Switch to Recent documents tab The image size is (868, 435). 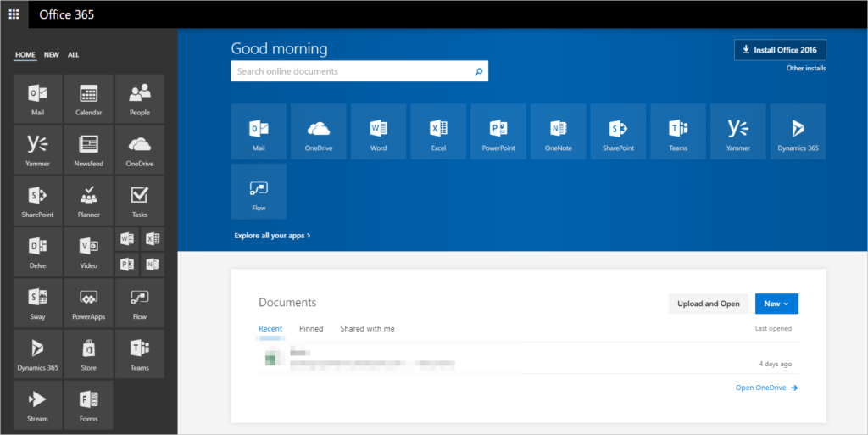[270, 329]
